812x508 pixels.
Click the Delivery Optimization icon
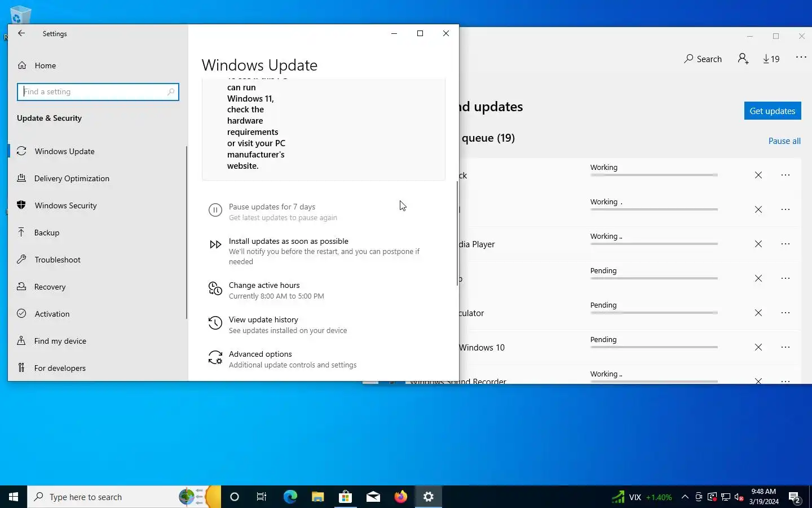[x=21, y=178]
